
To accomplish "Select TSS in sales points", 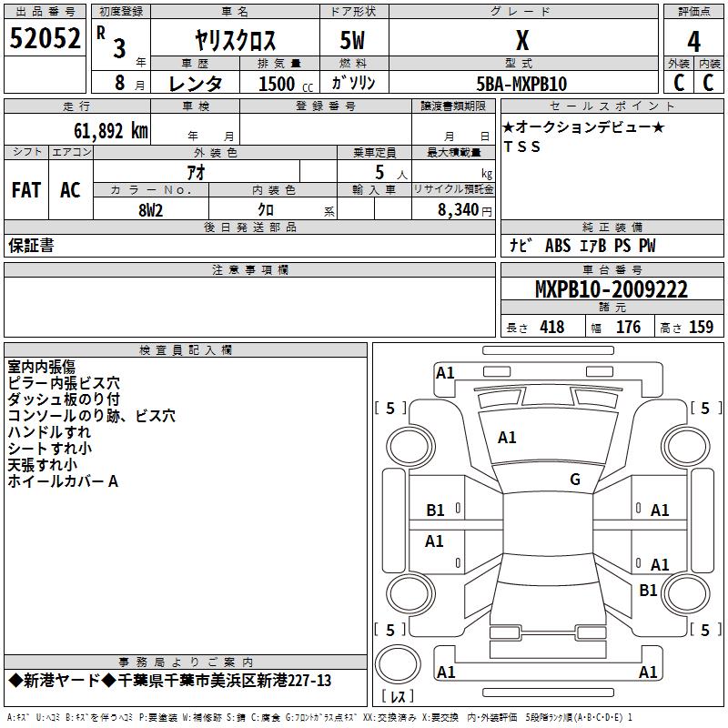I will tap(521, 147).
